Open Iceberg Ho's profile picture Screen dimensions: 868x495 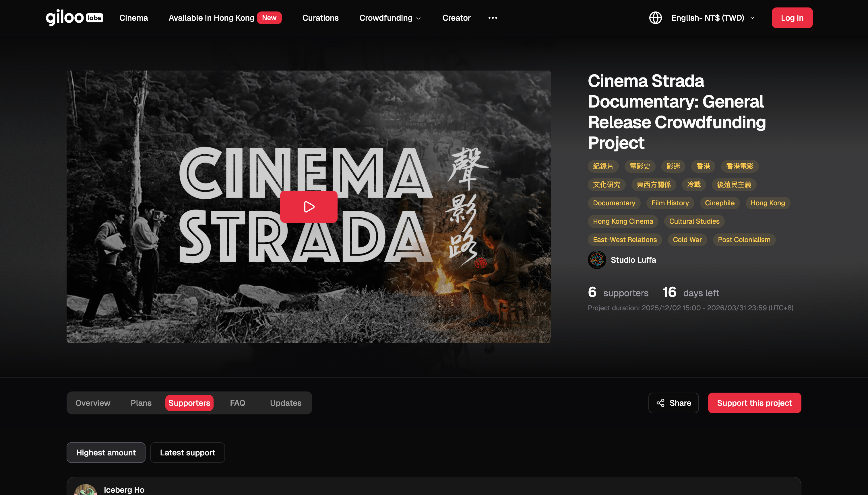click(x=86, y=490)
